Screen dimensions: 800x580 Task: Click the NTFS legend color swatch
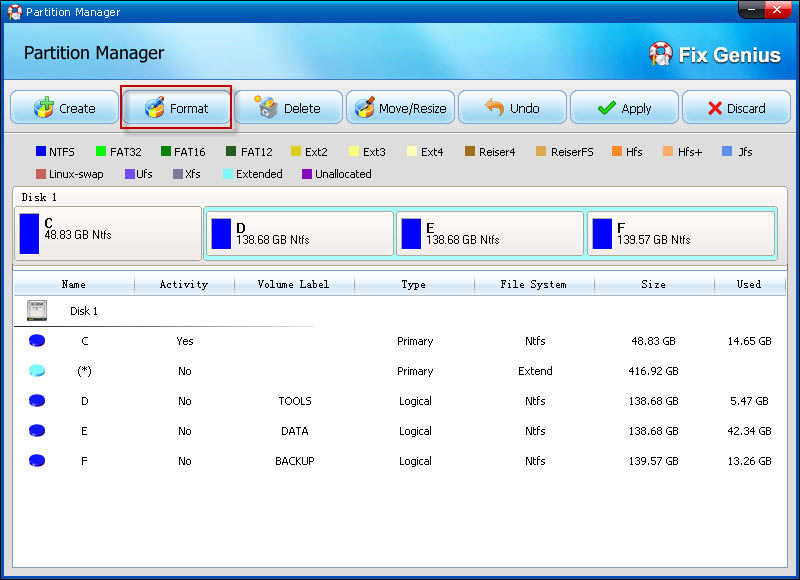coord(41,151)
